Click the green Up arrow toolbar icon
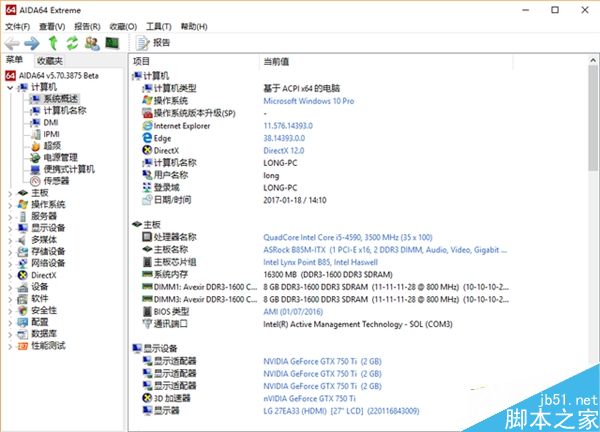This screenshot has height=432, width=600. (53, 43)
